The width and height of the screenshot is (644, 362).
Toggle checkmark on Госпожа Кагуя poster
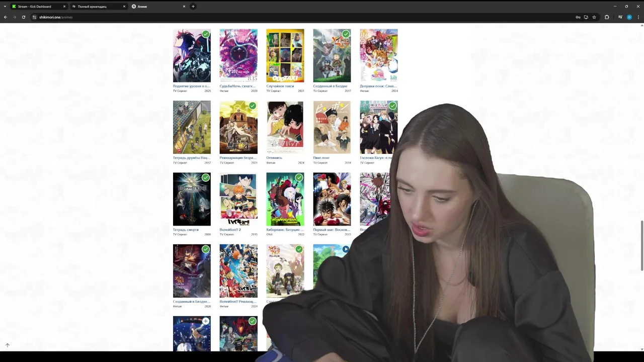(392, 106)
